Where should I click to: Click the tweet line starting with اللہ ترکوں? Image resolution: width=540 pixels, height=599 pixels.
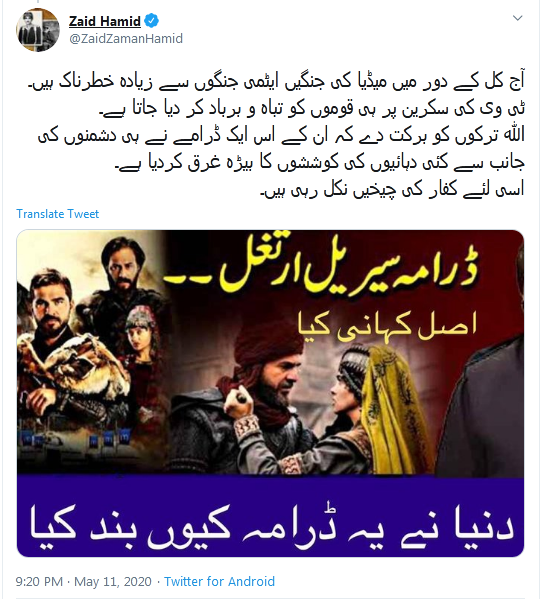(281, 136)
